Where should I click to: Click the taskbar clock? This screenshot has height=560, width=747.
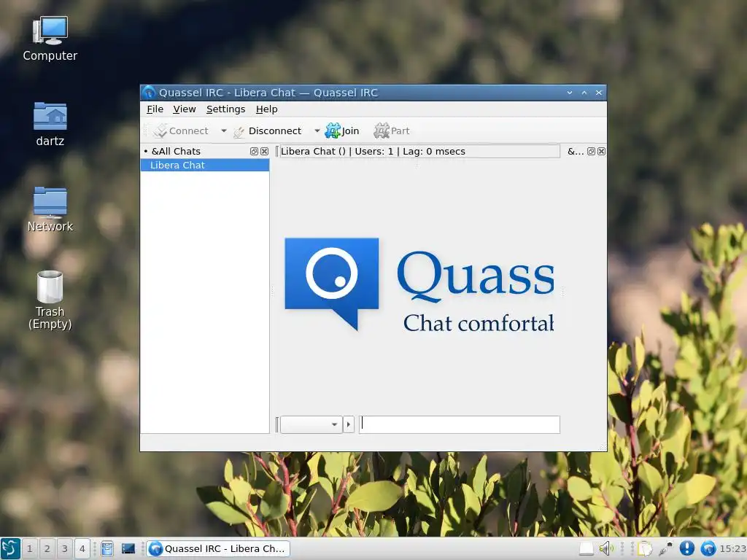(x=732, y=548)
